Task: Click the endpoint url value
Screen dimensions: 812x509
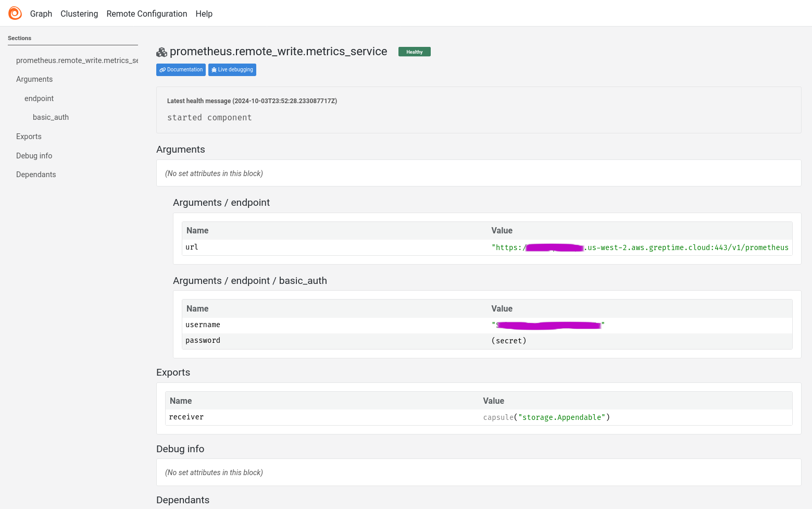Action: [x=640, y=247]
